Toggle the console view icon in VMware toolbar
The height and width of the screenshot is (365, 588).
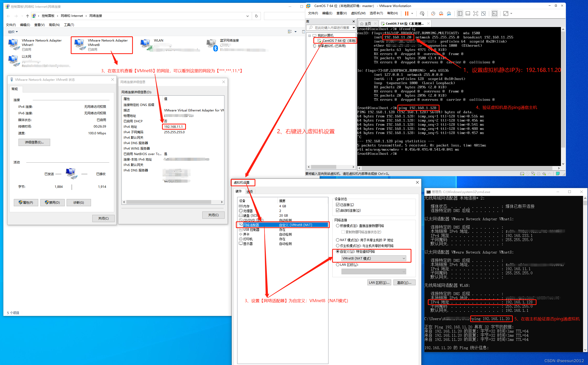click(x=494, y=14)
